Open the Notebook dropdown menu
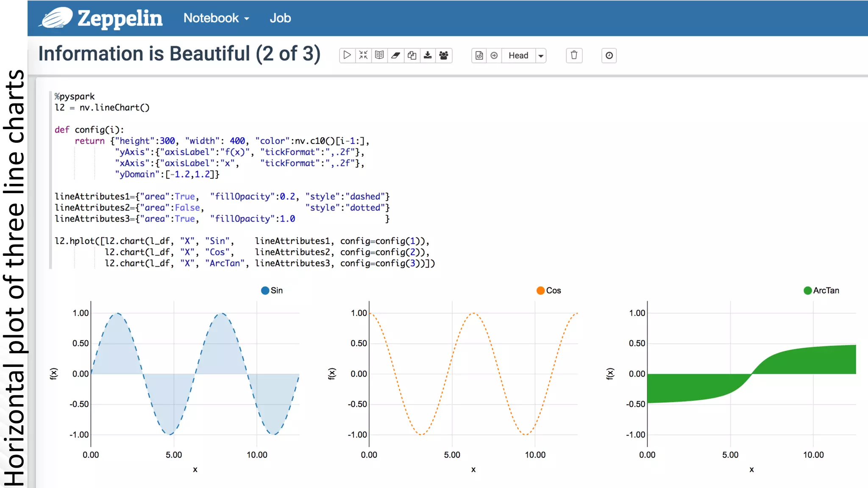868x488 pixels. 216,18
